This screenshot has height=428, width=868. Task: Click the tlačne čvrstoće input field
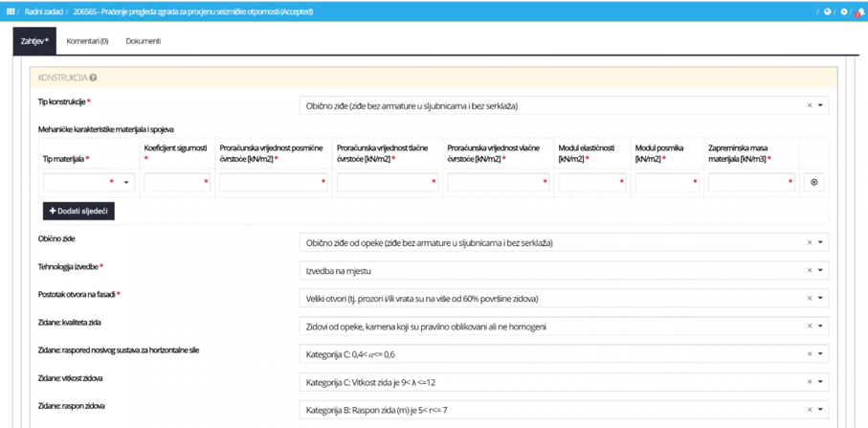pos(387,182)
